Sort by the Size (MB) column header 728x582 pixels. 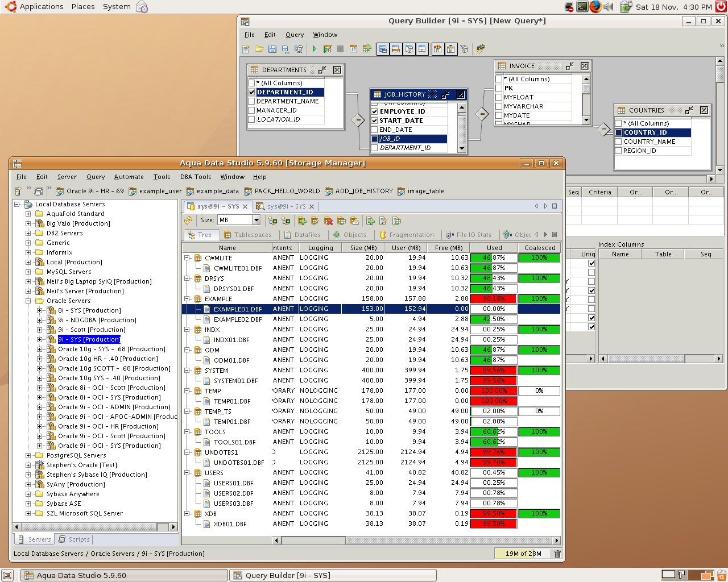click(x=363, y=248)
